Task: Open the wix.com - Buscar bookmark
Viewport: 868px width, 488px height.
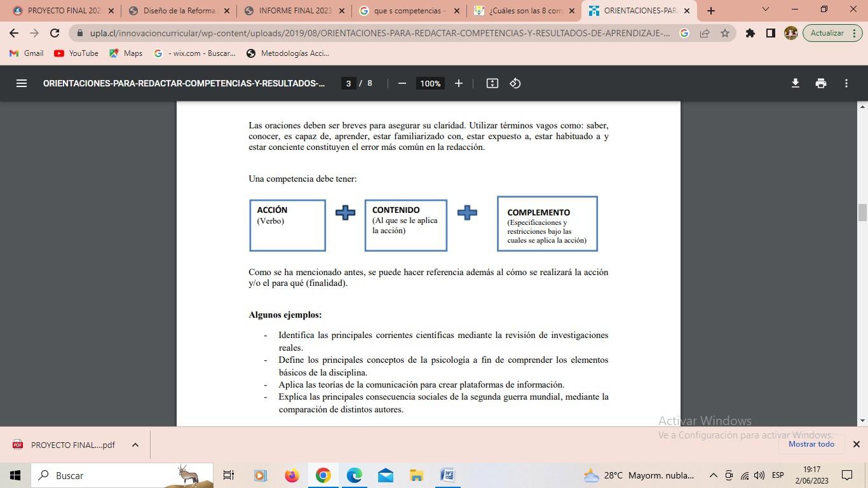Action: coord(194,53)
